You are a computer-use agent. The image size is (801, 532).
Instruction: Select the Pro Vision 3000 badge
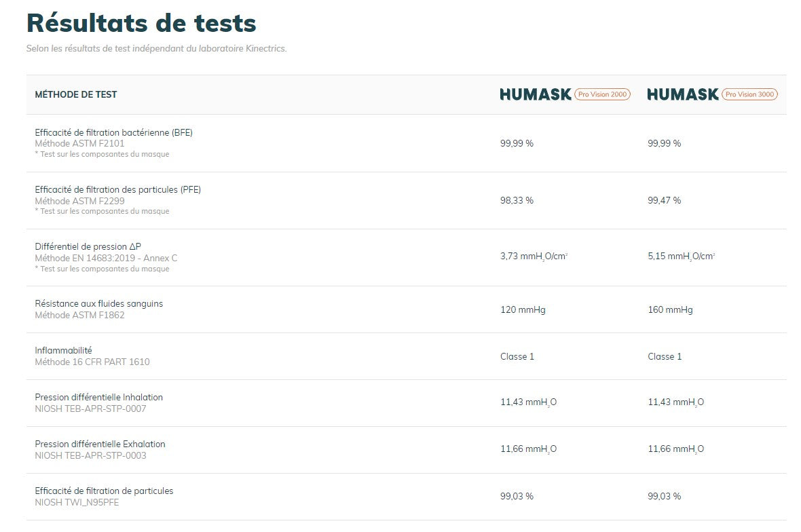click(749, 94)
